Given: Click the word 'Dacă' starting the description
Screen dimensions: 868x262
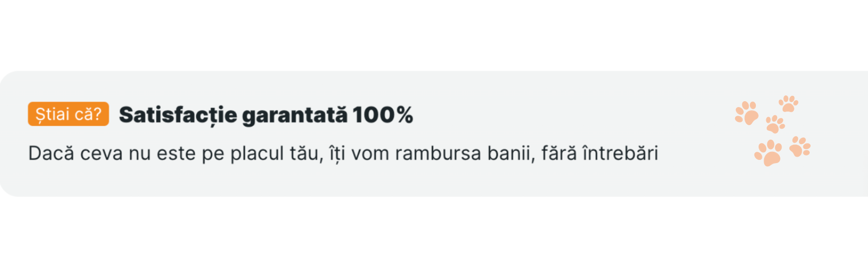Looking at the screenshot, I should click(51, 153).
